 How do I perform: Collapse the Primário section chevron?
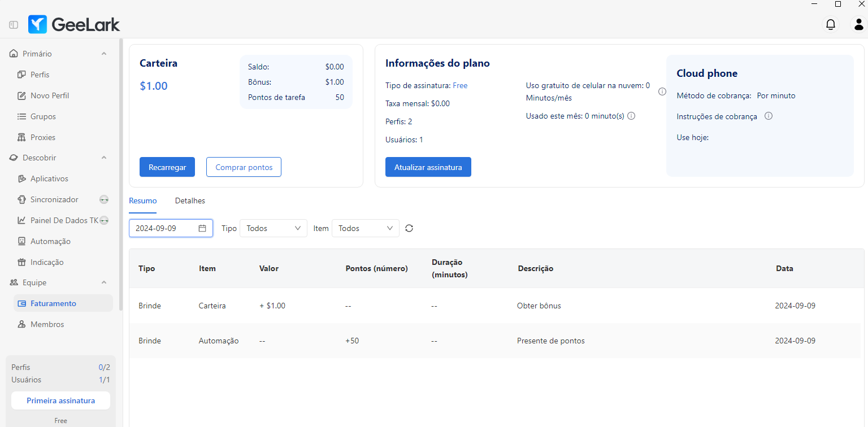(104, 54)
